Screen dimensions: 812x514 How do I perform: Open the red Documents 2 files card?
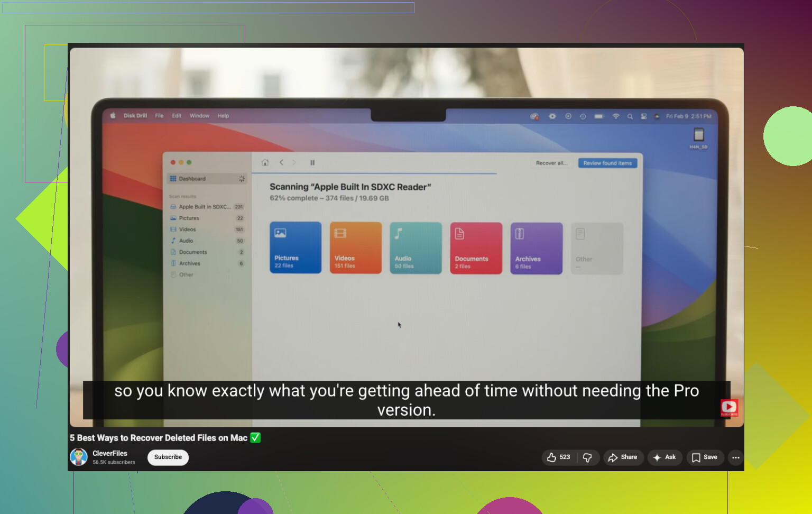click(476, 248)
